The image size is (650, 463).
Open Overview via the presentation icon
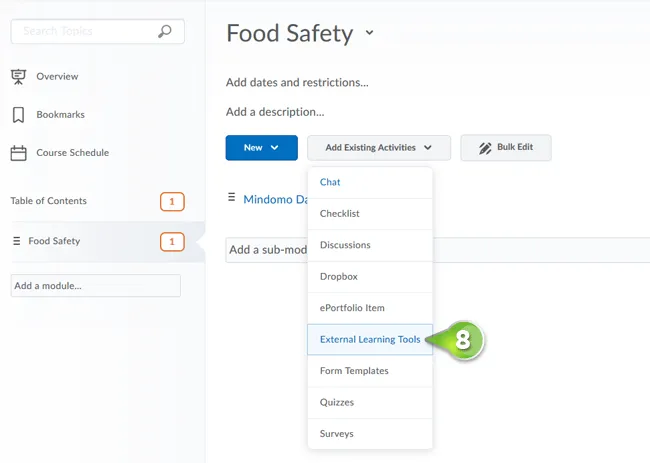pos(18,77)
